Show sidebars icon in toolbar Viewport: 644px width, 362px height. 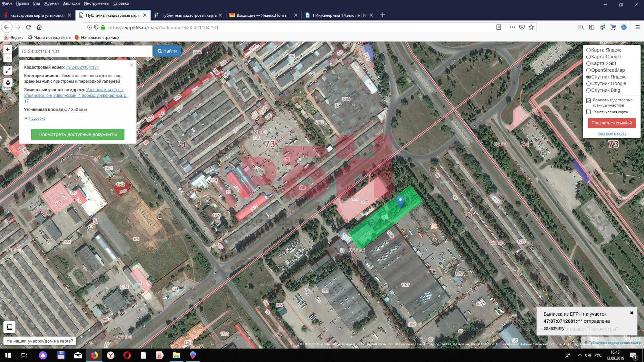(x=592, y=27)
